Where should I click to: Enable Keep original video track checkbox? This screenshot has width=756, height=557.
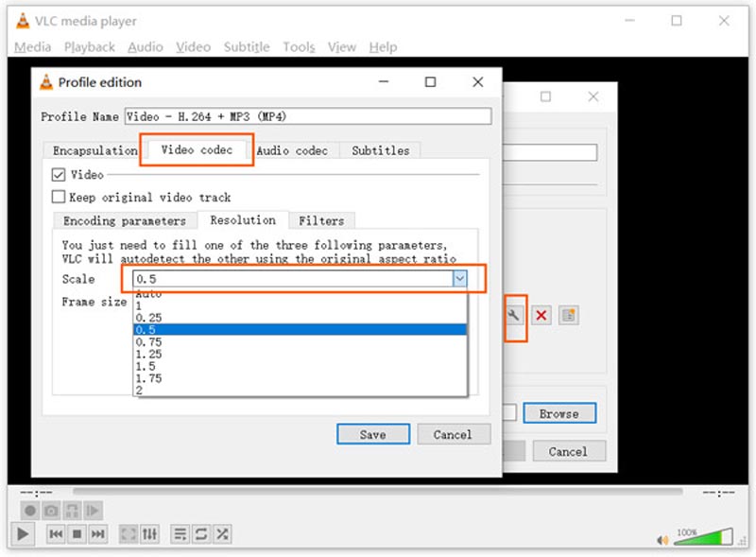59,198
